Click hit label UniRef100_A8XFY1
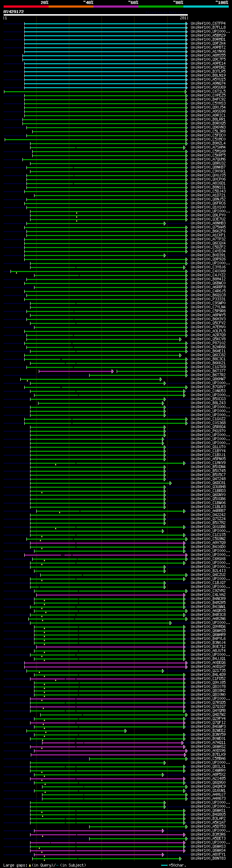Screen dimensions: 232x868 tap(208, 855)
